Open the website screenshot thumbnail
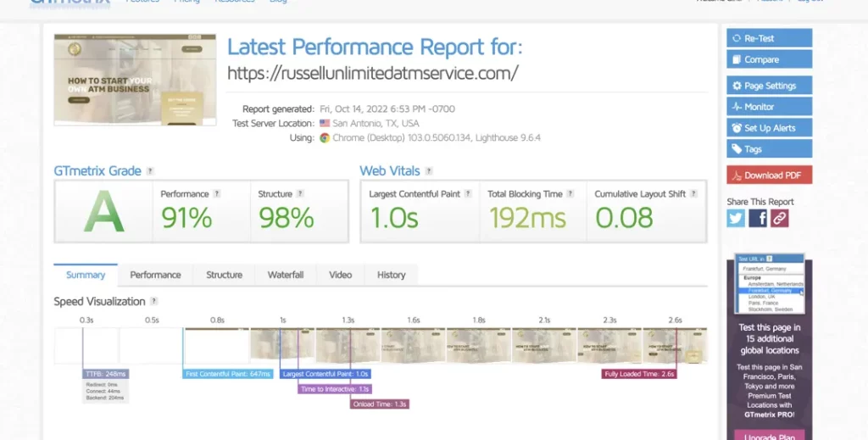This screenshot has width=868, height=440. 135,80
